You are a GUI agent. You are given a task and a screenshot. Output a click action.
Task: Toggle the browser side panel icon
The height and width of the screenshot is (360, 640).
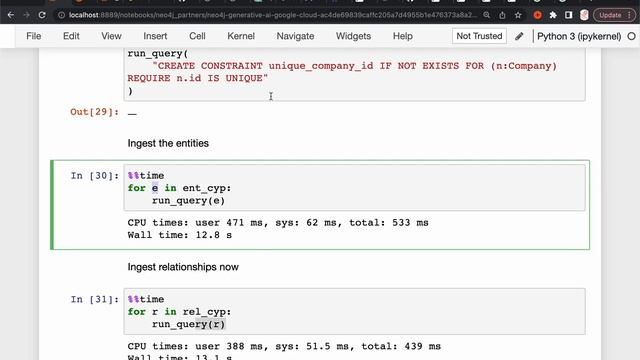(569, 15)
